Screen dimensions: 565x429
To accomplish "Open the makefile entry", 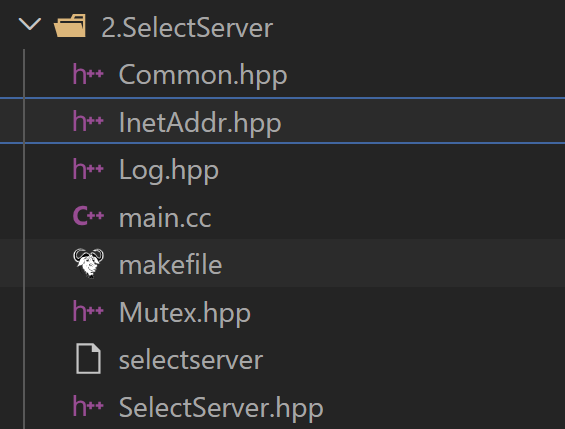I will point(170,265).
